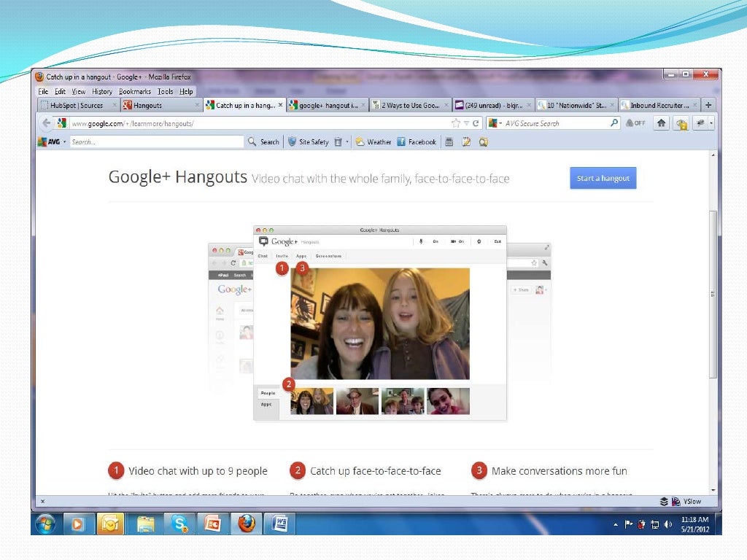Open the Facebook toolbar shortcut
Viewport: 747px width, 560px height.
tap(417, 141)
